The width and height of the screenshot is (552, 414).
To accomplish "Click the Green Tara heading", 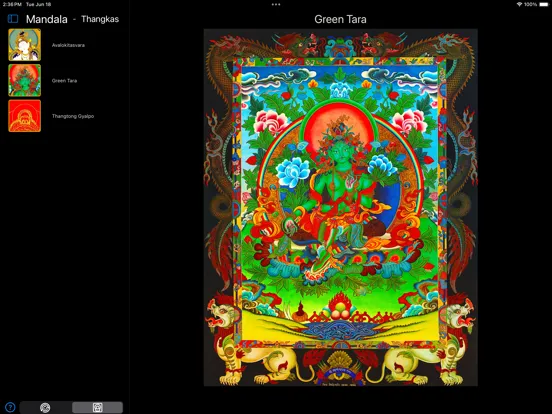I will click(x=340, y=19).
